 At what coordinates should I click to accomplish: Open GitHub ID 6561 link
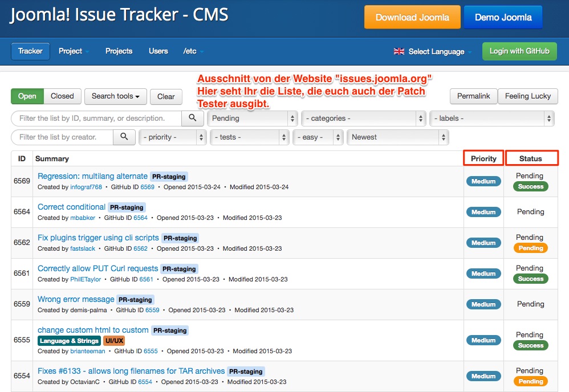tap(147, 280)
